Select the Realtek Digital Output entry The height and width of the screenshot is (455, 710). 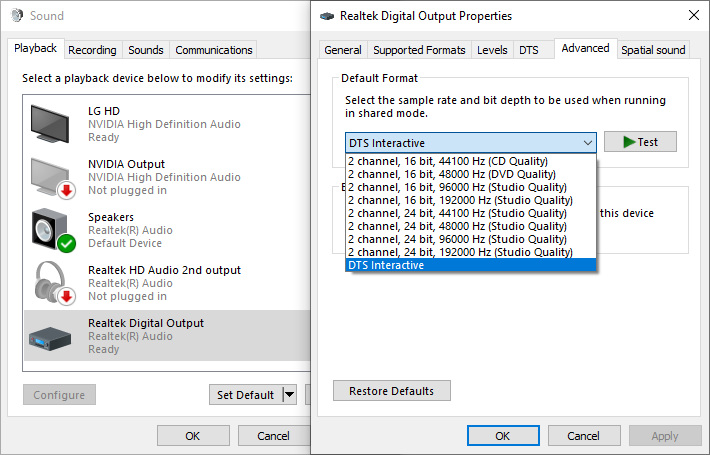[x=168, y=336]
